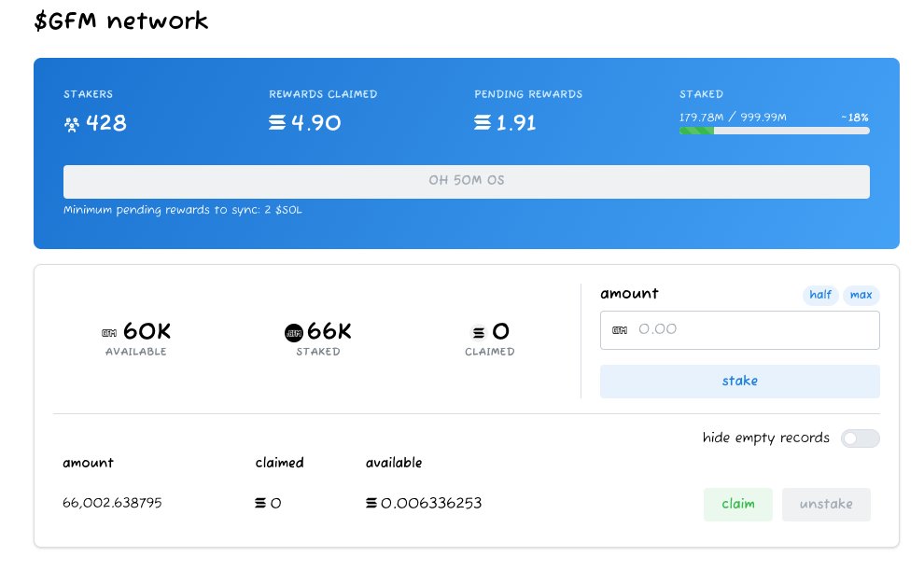The height and width of the screenshot is (570, 924).
Task: Click the GFM icon beside 60K available
Action: point(109,333)
